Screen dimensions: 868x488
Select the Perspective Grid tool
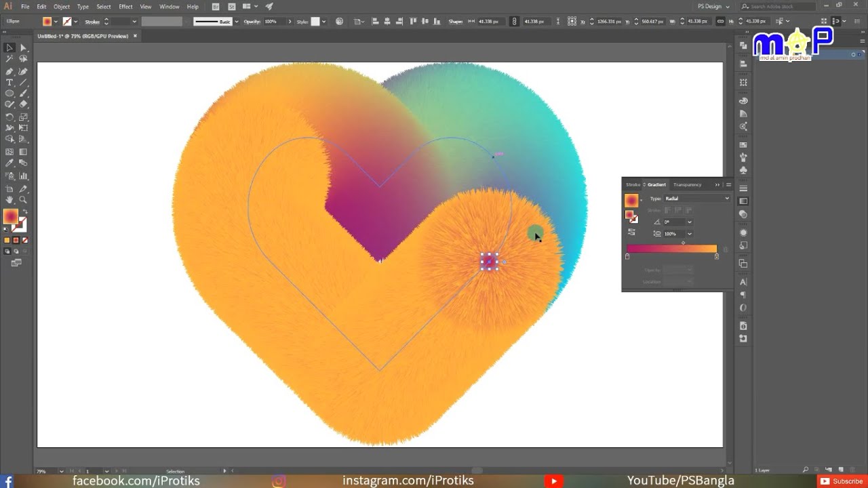(x=23, y=140)
